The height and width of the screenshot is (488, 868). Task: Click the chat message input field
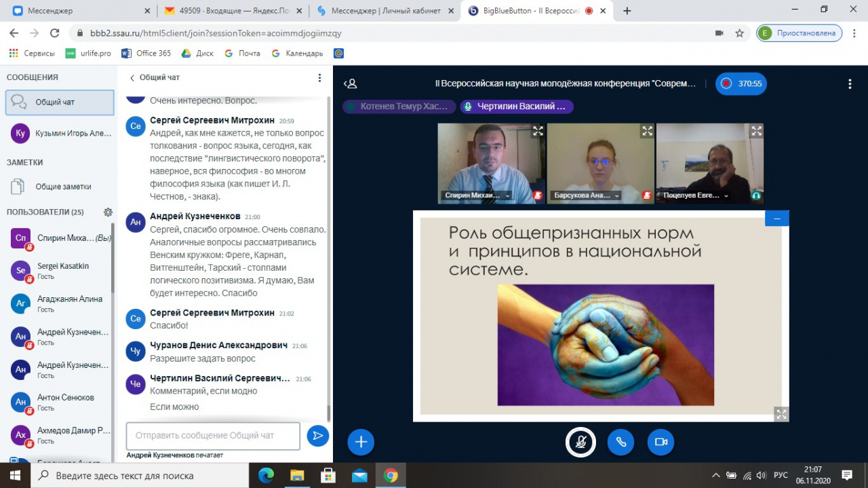213,436
